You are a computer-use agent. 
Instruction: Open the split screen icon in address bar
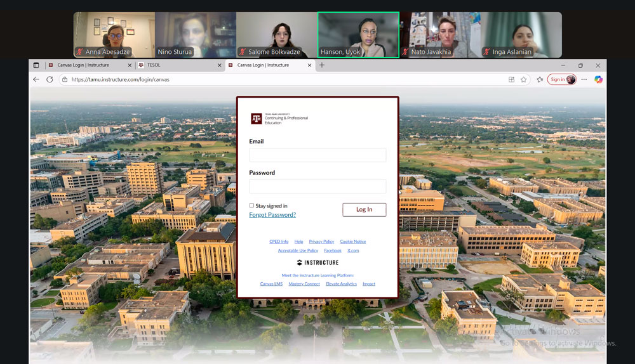pos(511,79)
